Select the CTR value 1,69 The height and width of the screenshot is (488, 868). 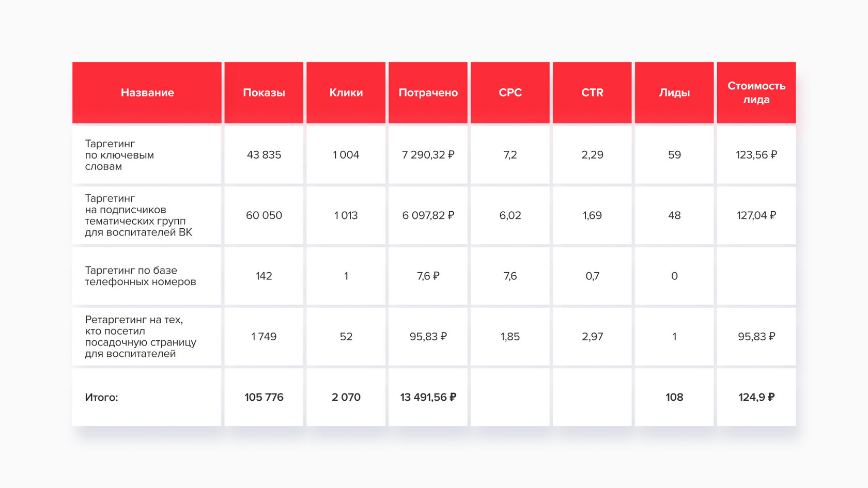592,215
